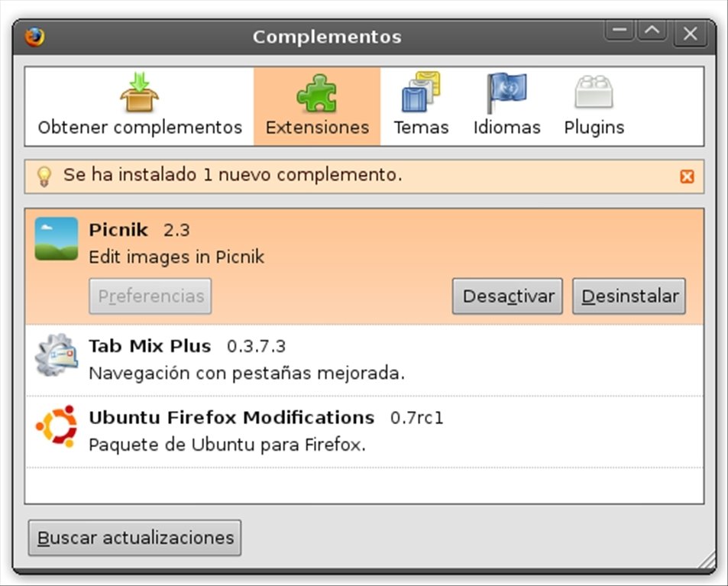728x586 pixels.
Task: Click the Picnik version 2.3 text
Action: (x=176, y=230)
